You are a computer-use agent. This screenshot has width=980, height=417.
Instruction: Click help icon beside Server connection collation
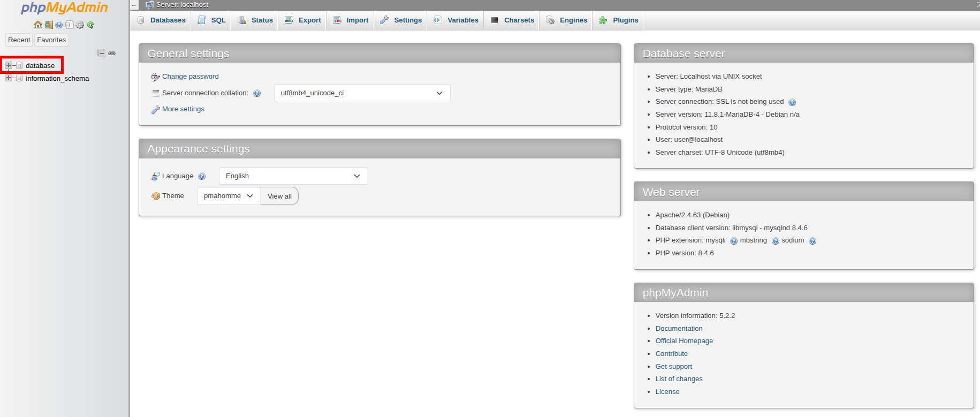(x=257, y=93)
